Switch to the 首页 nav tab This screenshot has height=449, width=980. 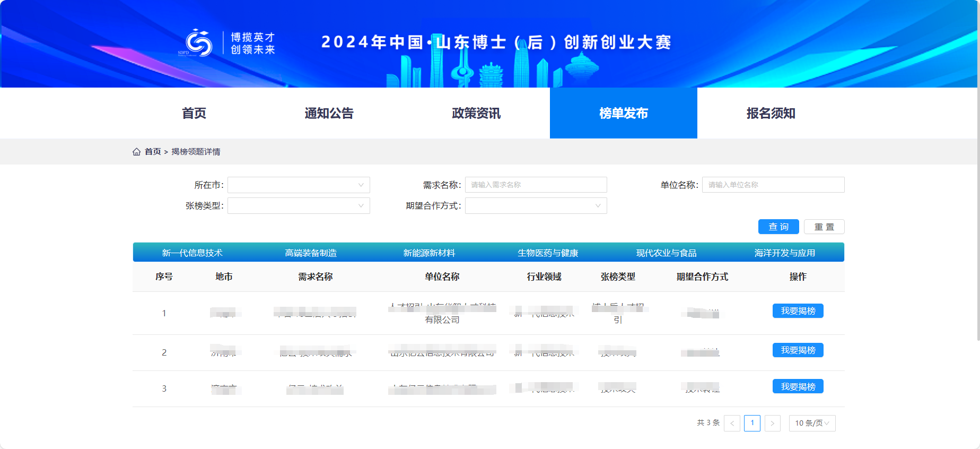194,113
